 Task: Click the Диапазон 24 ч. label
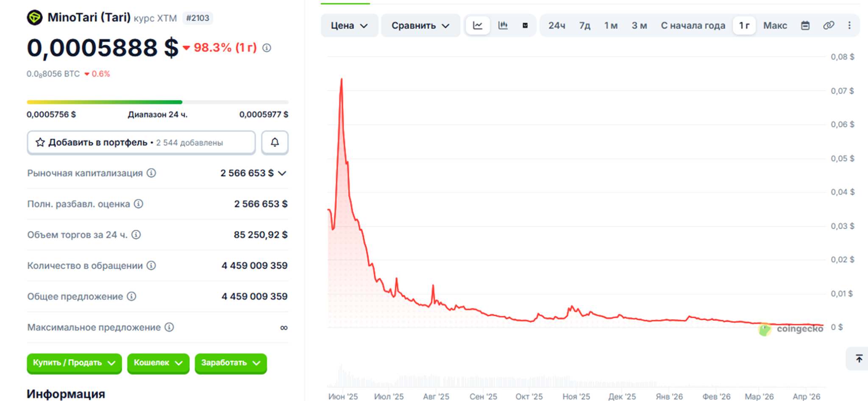coord(158,114)
